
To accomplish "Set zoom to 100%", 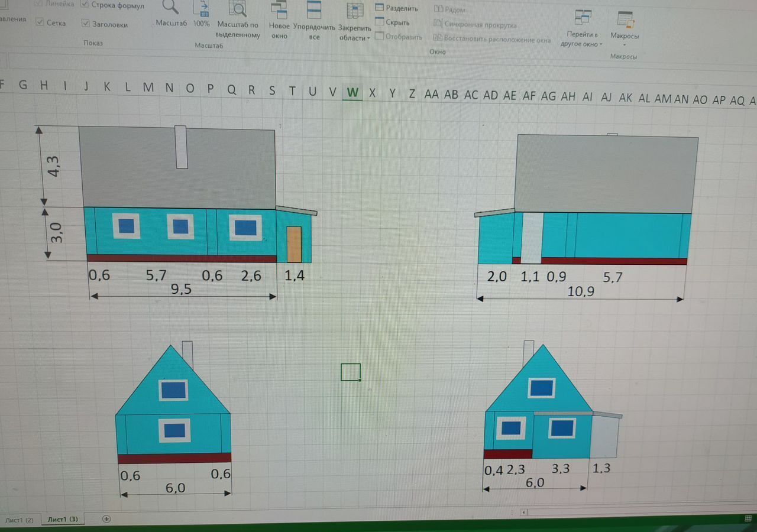I will point(202,14).
